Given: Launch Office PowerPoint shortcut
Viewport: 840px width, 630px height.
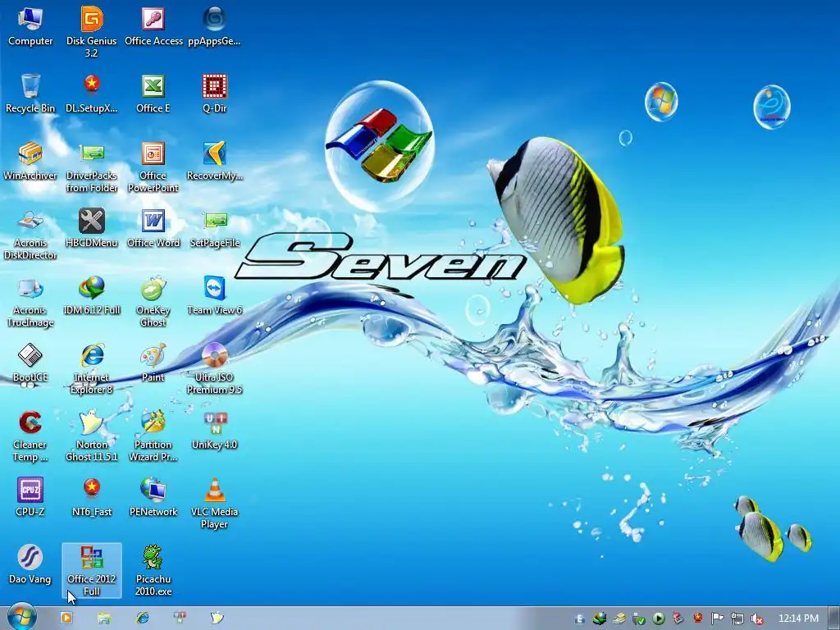Looking at the screenshot, I should [153, 166].
